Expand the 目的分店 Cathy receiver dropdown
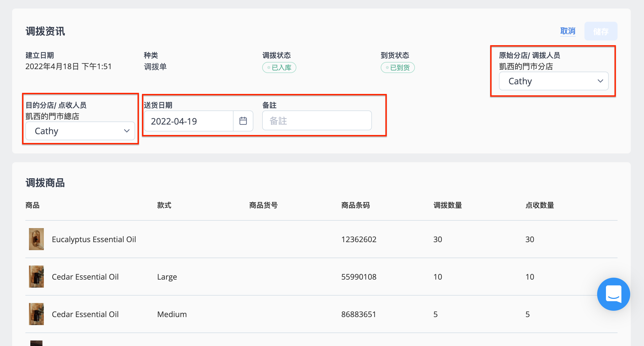Screen dimensions: 644x346 (80, 131)
